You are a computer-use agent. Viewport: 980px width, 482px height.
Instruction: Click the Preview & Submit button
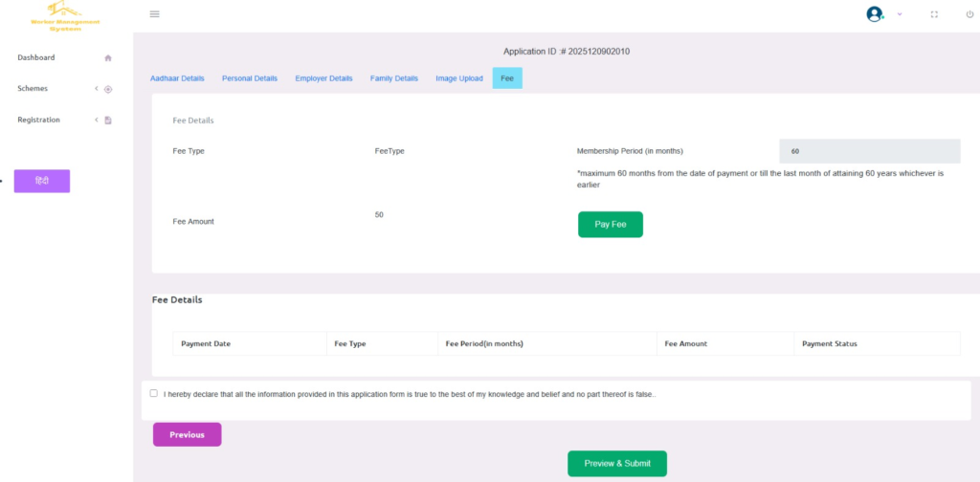click(x=617, y=464)
